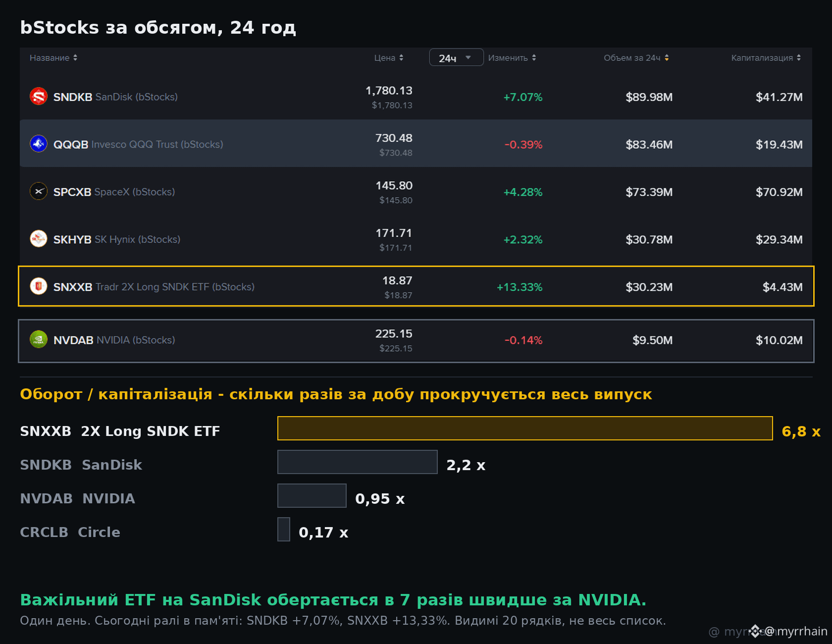The width and height of the screenshot is (832, 644).
Task: Click the CRCLB Circle 0,17 x bar
Action: (x=284, y=529)
